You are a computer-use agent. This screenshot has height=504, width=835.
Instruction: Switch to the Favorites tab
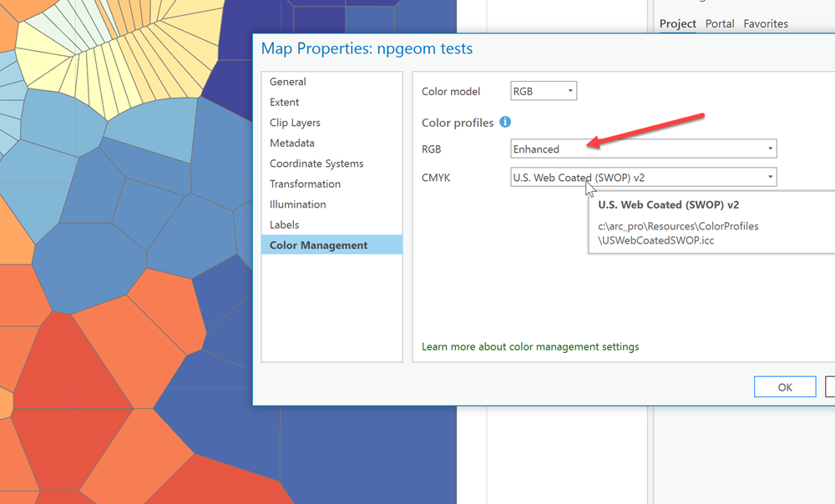pos(765,23)
